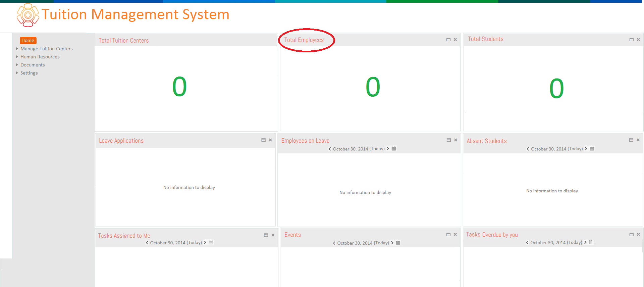Open the Home menu item
Screen dimensions: 644x287
pos(28,40)
